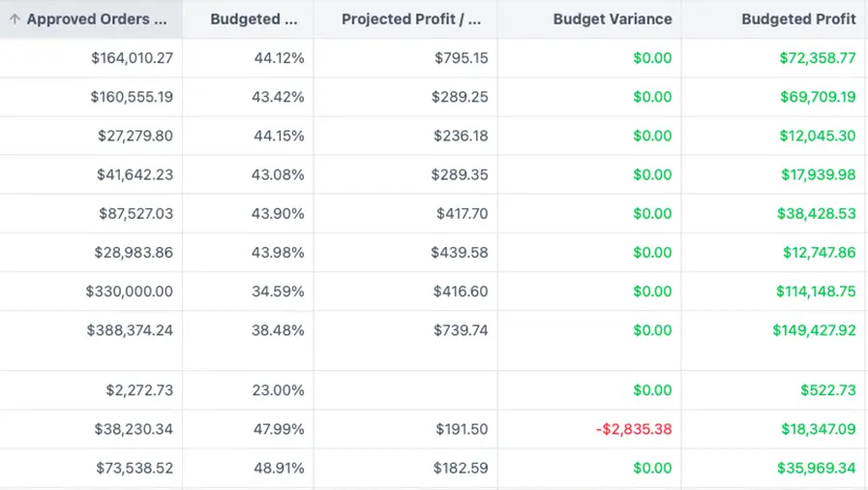The height and width of the screenshot is (490, 868).
Task: Select the $164,010.27 approved orders cell
Action: pos(132,58)
